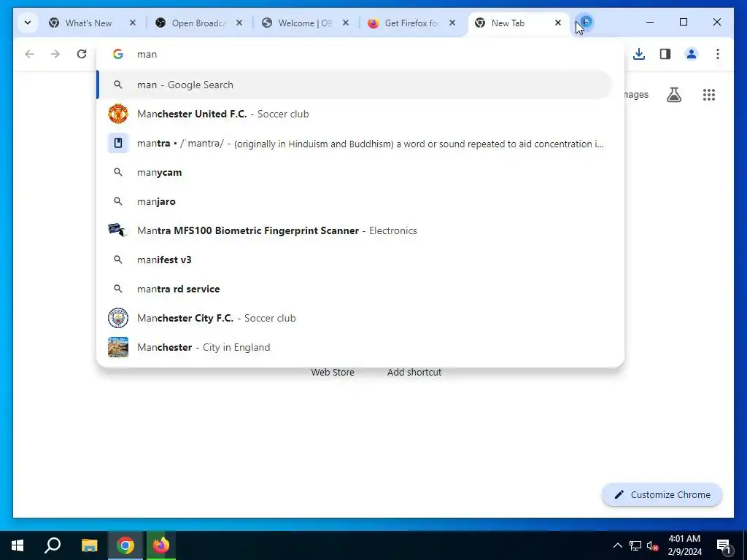Switch to the Open Broadcaster tab
Viewport: 747px width, 560px height.
tap(199, 23)
